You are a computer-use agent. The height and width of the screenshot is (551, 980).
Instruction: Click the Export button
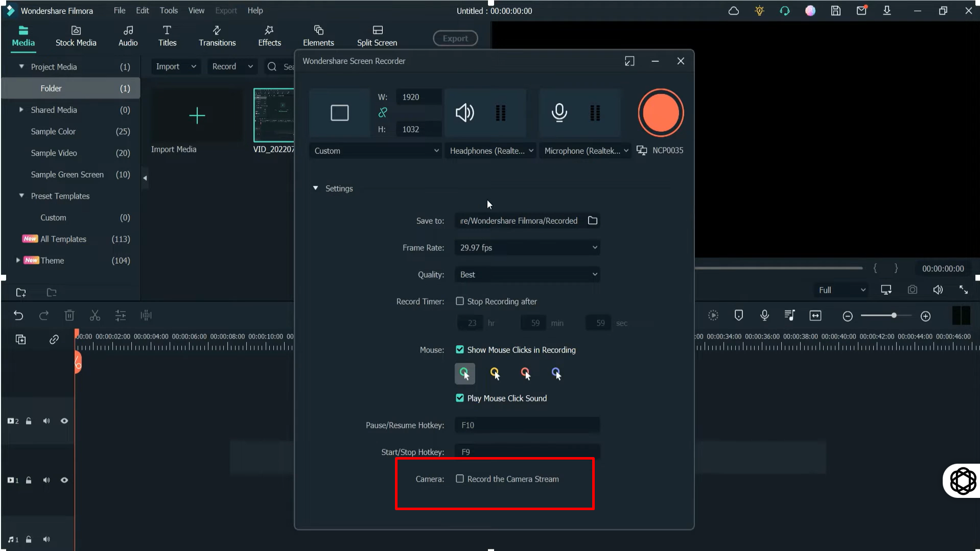coord(455,38)
